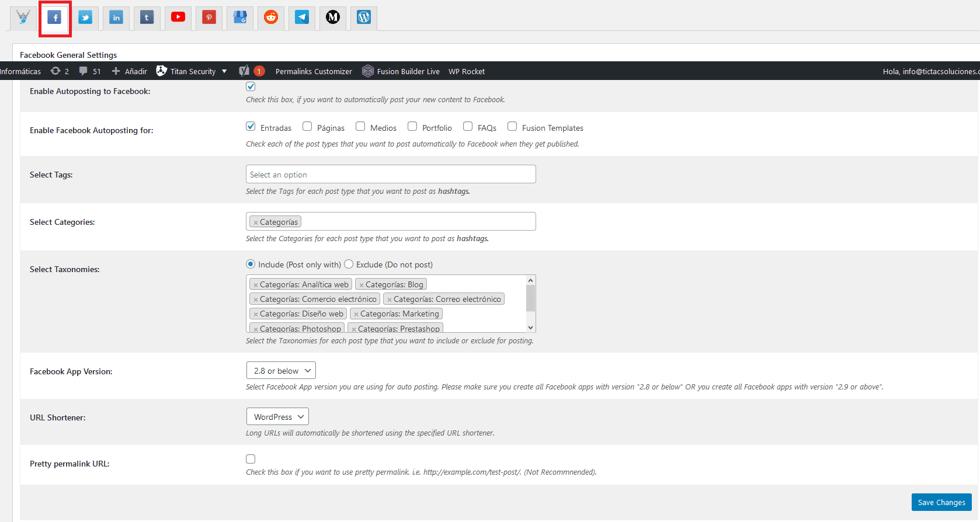
Task: Open the WordPress settings tab icon
Action: pyautogui.click(x=364, y=18)
